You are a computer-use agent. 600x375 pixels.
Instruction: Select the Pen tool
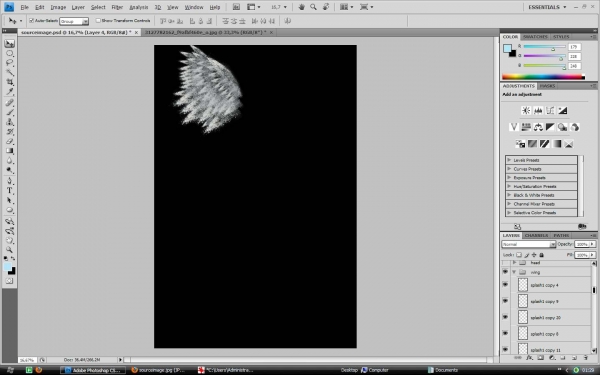[10, 181]
